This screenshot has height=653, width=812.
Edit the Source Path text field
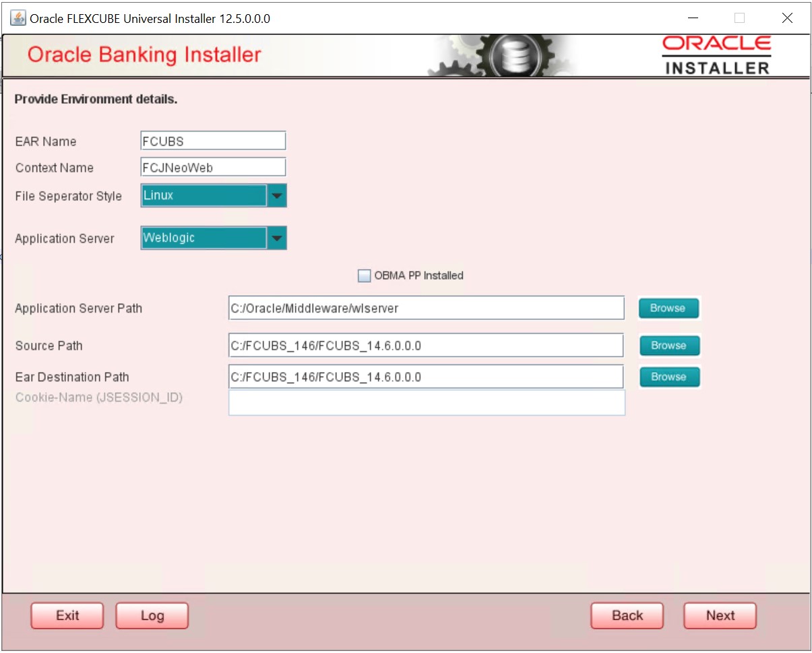click(x=427, y=345)
